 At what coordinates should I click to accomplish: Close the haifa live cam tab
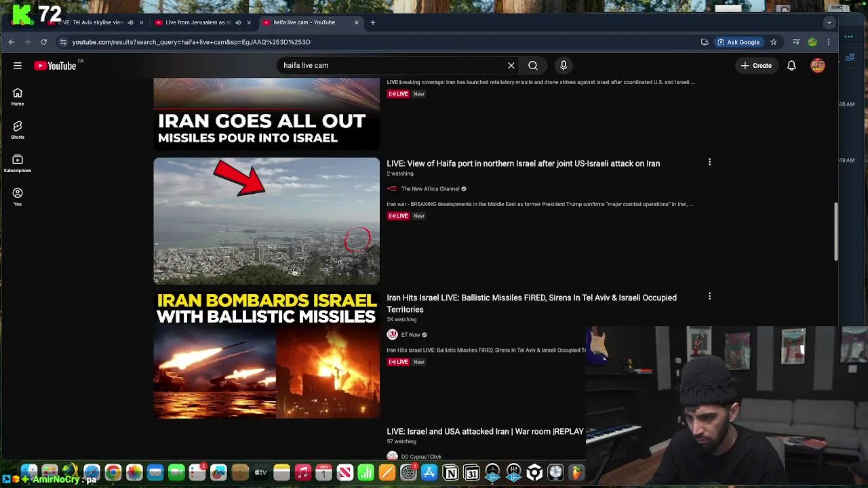click(357, 22)
